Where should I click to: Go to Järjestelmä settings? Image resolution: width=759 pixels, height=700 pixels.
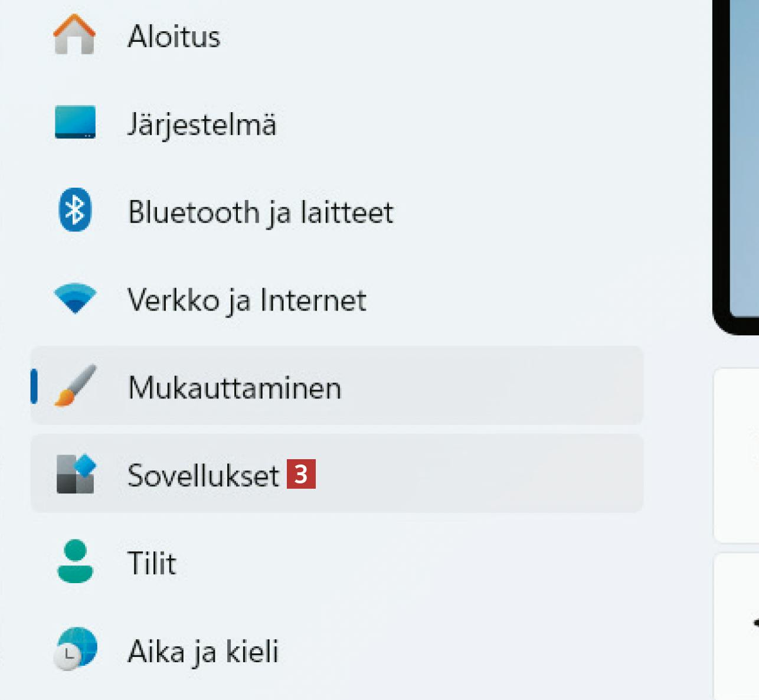202,125
